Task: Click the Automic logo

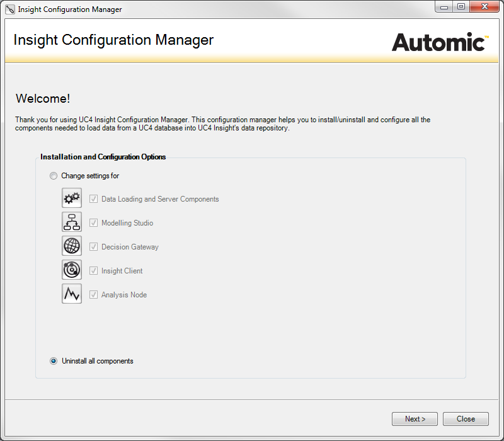Action: click(x=440, y=42)
